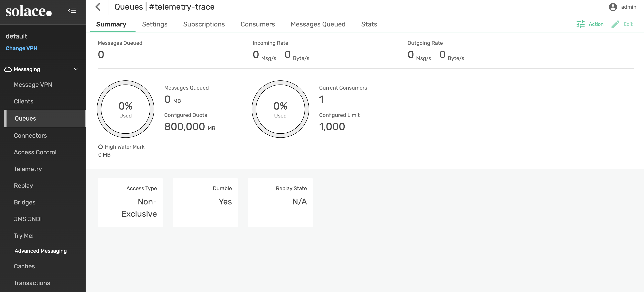
Task: Open the admin user menu
Action: [628, 7]
